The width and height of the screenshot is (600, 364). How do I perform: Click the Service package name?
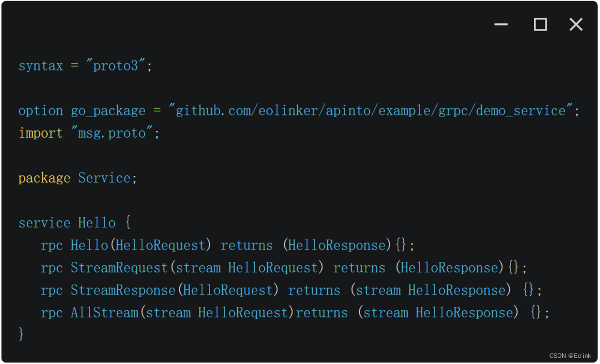(104, 178)
